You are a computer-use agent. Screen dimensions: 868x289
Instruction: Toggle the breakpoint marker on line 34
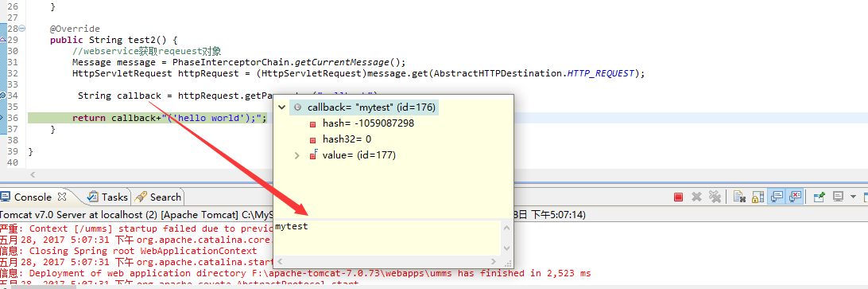(x=2, y=96)
